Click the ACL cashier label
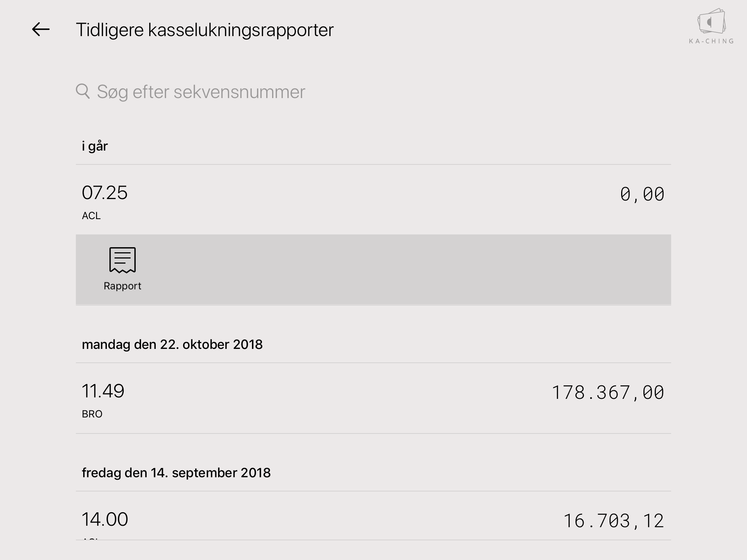The width and height of the screenshot is (747, 560). tap(91, 216)
